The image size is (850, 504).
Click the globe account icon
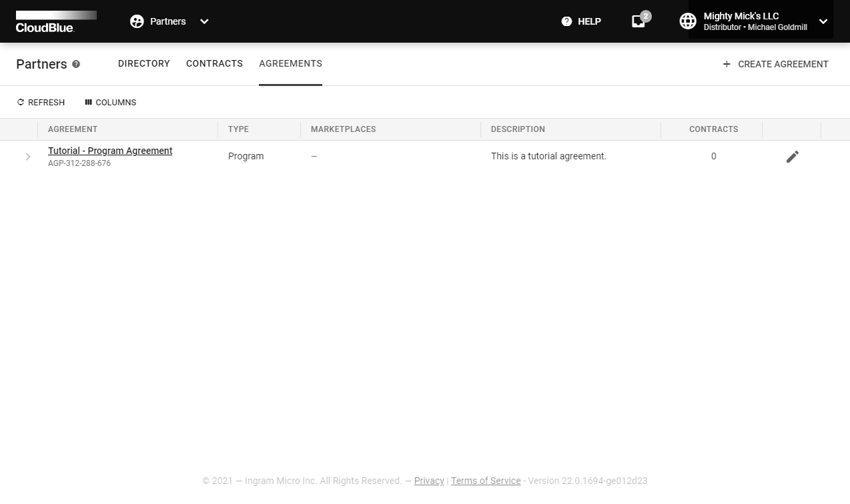[x=688, y=21]
